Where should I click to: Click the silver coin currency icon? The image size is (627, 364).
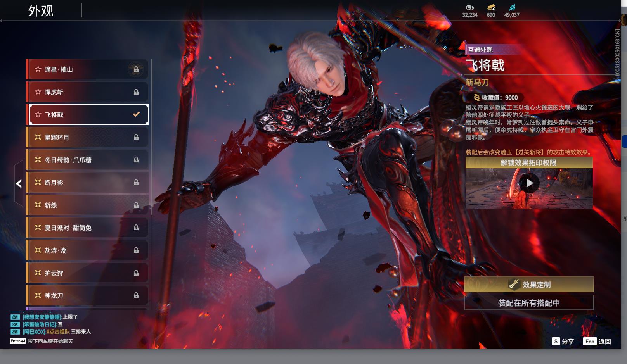pyautogui.click(x=469, y=7)
